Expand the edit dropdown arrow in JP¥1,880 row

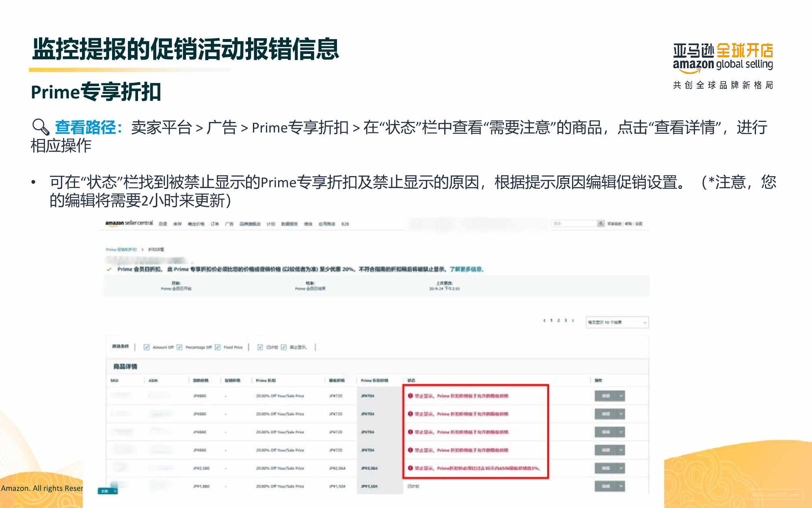(621, 486)
